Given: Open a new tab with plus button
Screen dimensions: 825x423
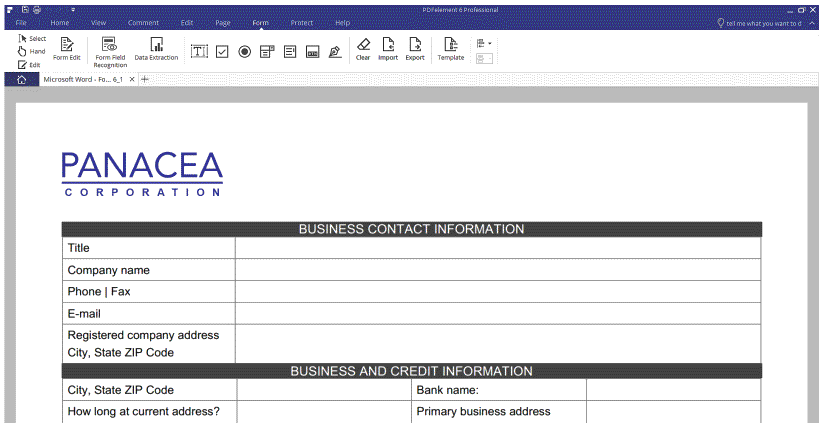Looking at the screenshot, I should click(x=145, y=79).
